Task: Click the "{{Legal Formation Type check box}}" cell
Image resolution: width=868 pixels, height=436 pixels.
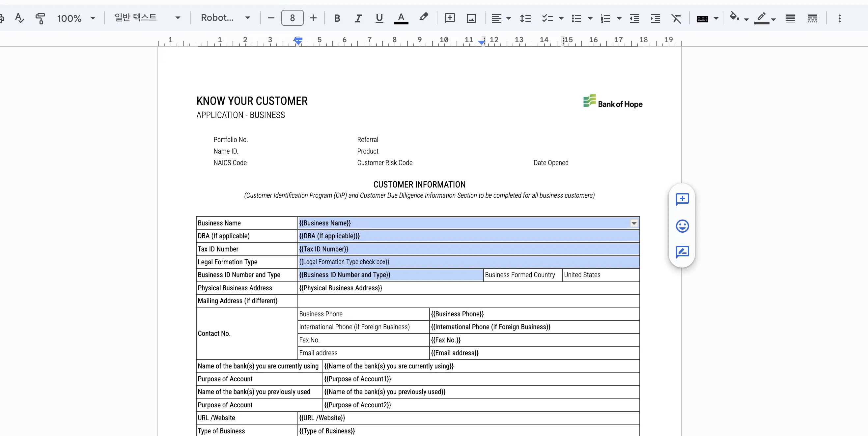Action: coord(468,262)
